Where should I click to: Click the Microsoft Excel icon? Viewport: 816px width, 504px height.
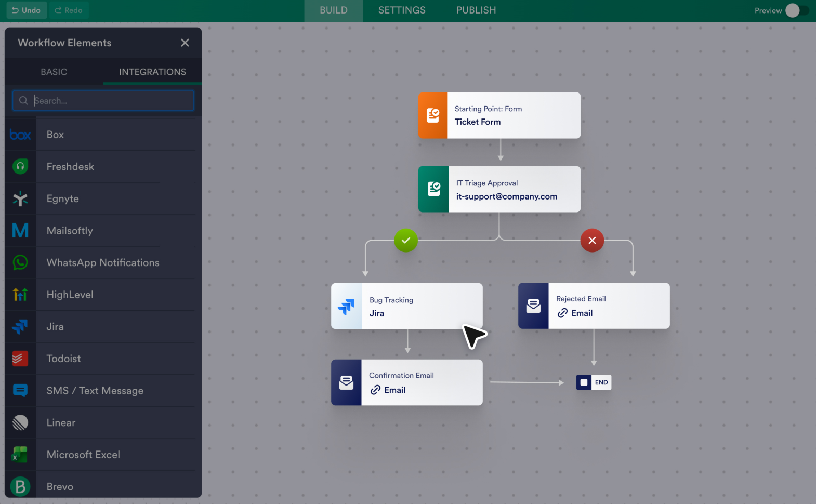pyautogui.click(x=20, y=455)
